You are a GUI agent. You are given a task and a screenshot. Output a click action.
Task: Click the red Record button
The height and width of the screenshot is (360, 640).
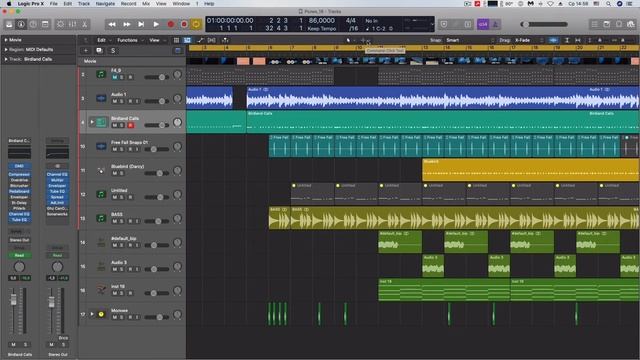(171, 24)
